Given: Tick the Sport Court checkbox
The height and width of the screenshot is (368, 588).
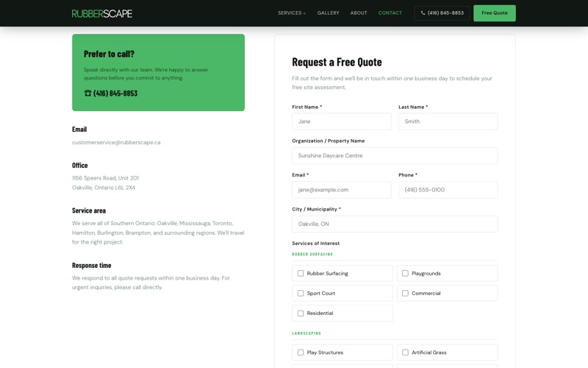Looking at the screenshot, I should (301, 293).
